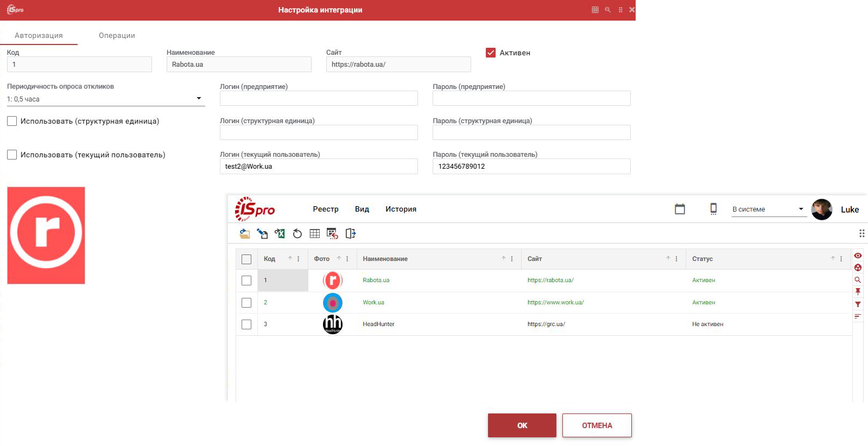868x446 pixels.
Task: Toggle the Активен checkbox
Action: [491, 53]
